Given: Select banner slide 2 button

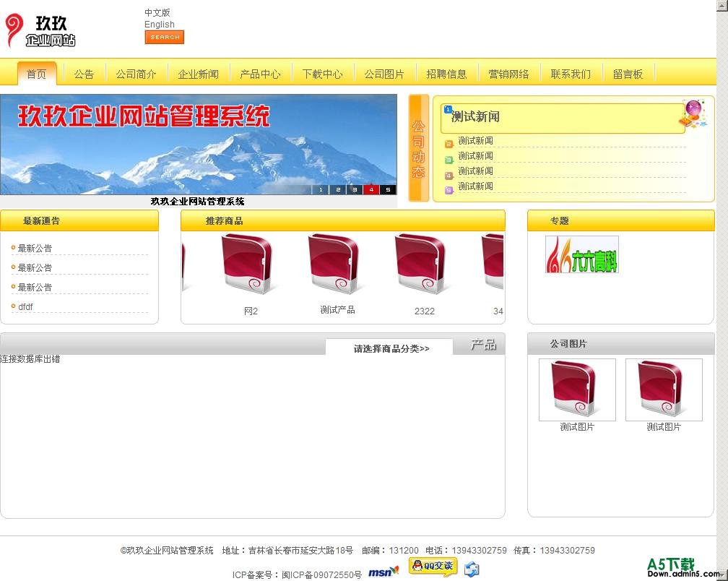Looking at the screenshot, I should [337, 189].
